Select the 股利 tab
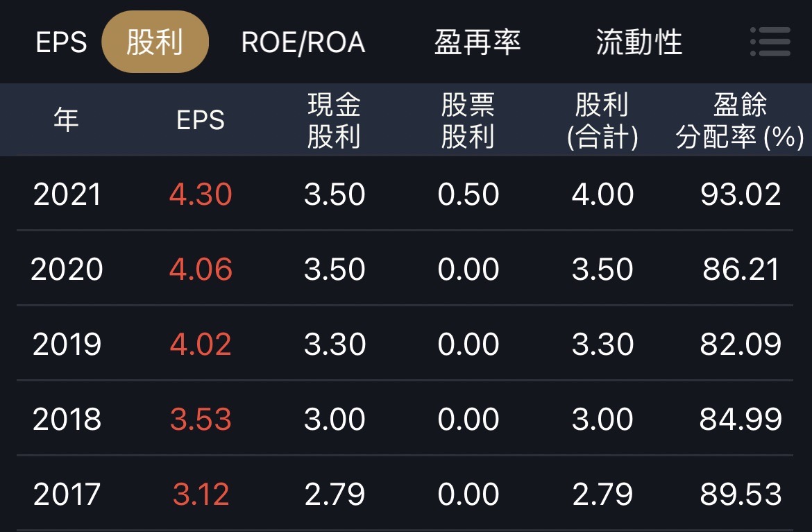The height and width of the screenshot is (532, 812). click(x=155, y=42)
